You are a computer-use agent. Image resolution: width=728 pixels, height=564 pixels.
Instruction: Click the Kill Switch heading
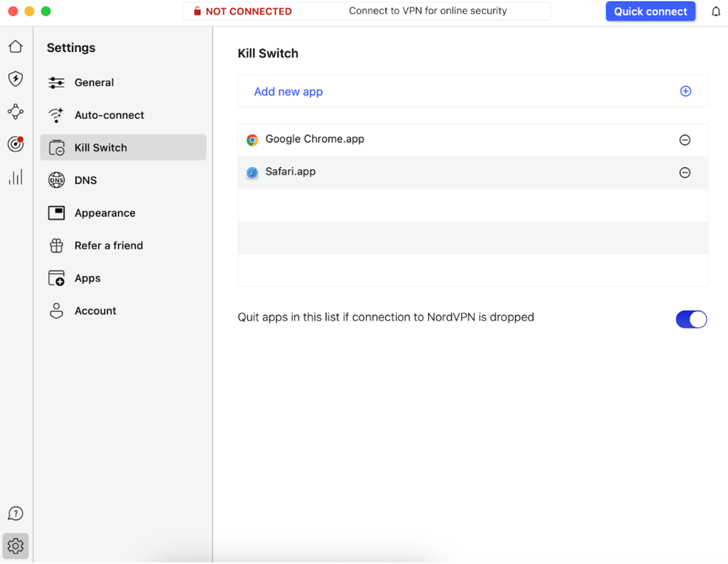(268, 53)
